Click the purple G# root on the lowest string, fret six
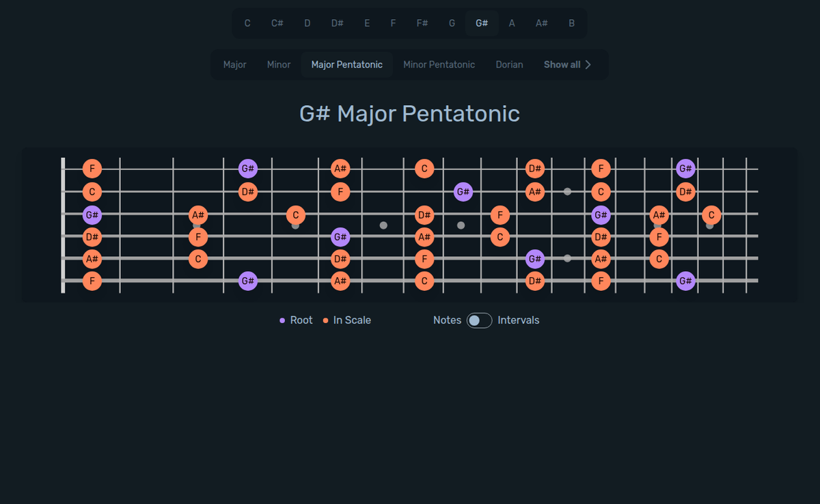Image resolution: width=820 pixels, height=504 pixels. tap(247, 281)
